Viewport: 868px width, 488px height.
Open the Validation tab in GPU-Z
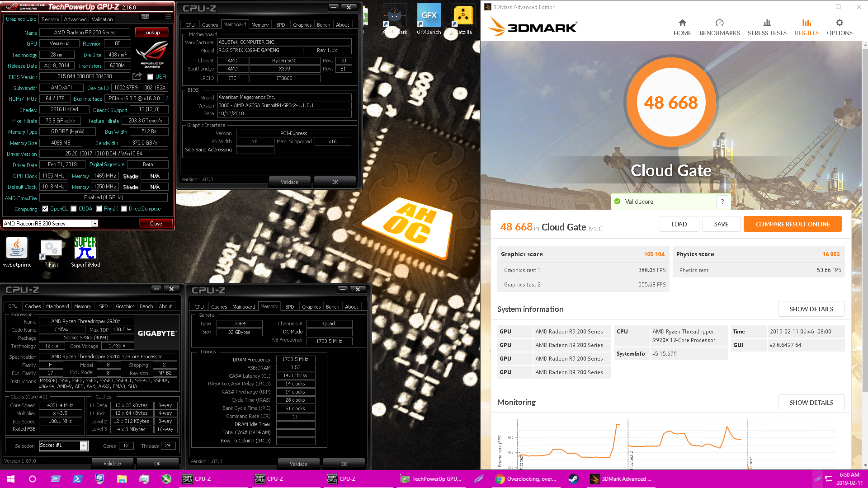(x=102, y=19)
